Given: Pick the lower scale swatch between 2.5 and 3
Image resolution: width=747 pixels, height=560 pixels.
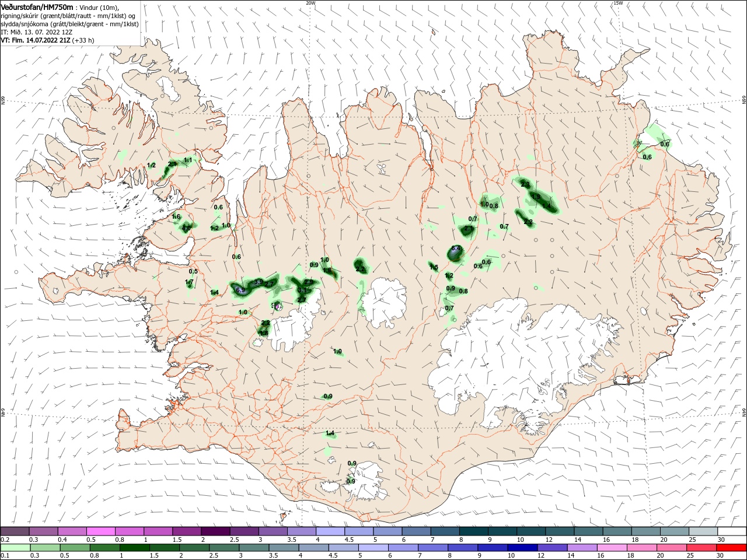Looking at the screenshot, I should coord(224,548).
